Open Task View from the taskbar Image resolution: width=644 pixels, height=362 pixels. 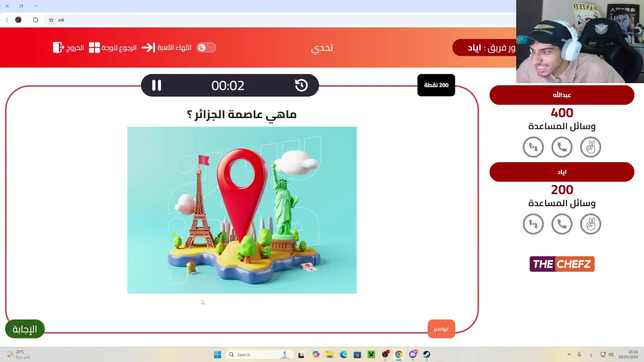point(301,354)
